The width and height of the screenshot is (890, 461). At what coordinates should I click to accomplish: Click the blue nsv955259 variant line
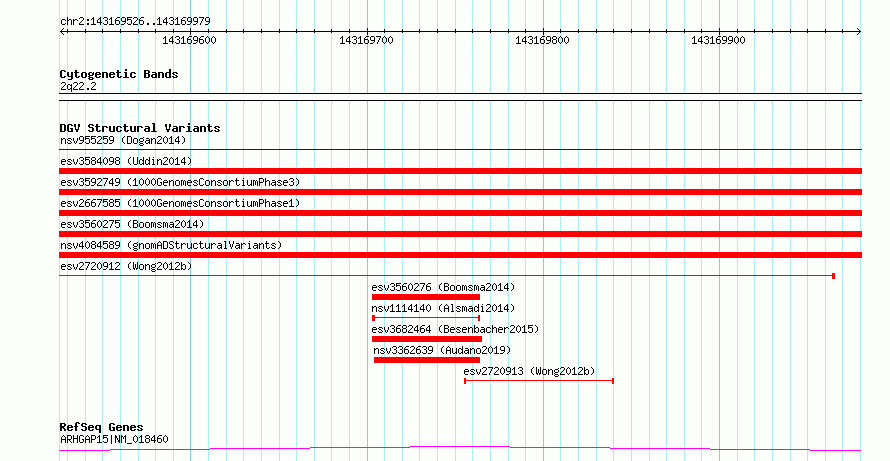[x=460, y=150]
